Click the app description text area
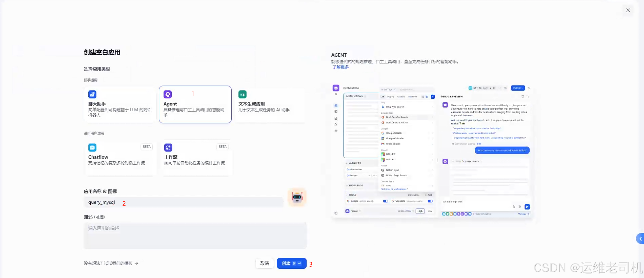The image size is (644, 278). coord(195,236)
